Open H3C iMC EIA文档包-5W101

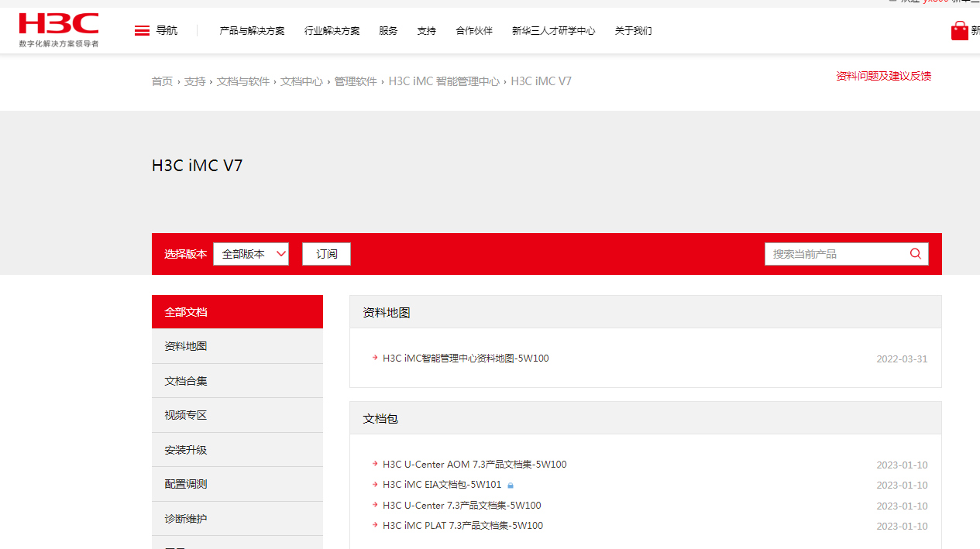point(442,485)
